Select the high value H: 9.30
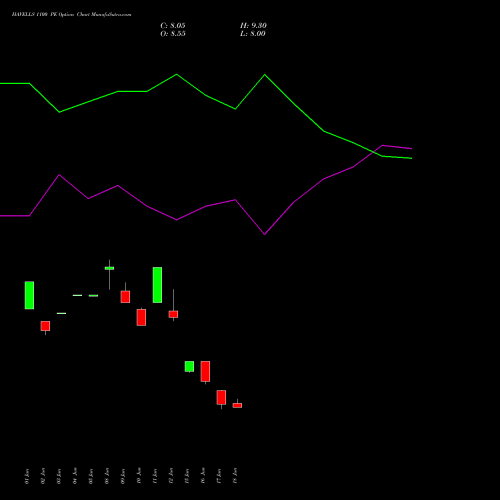 253,26
